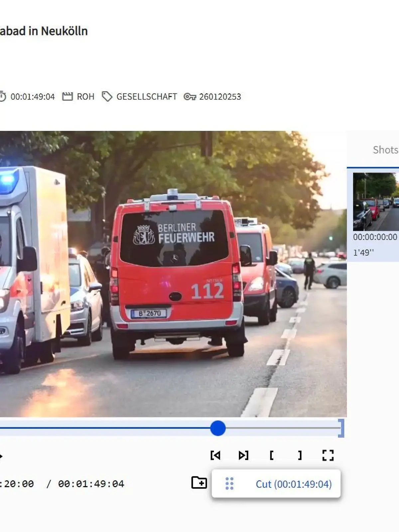Enter fullscreen video mode
Viewport: 399px width, 532px height.
tap(328, 455)
